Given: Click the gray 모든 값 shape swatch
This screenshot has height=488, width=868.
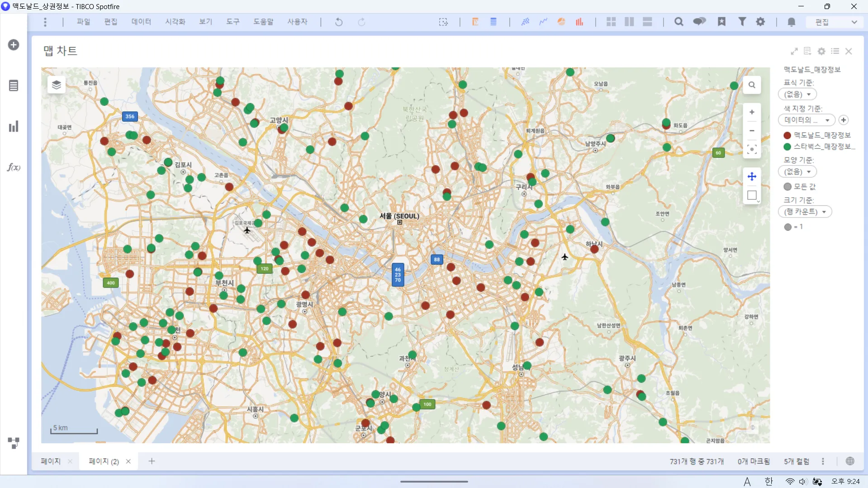Looking at the screenshot, I should pos(787,187).
